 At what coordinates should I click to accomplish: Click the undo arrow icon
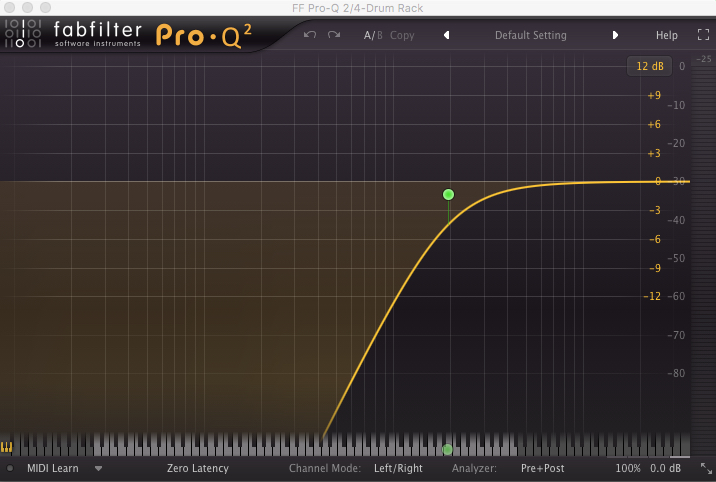[x=310, y=35]
